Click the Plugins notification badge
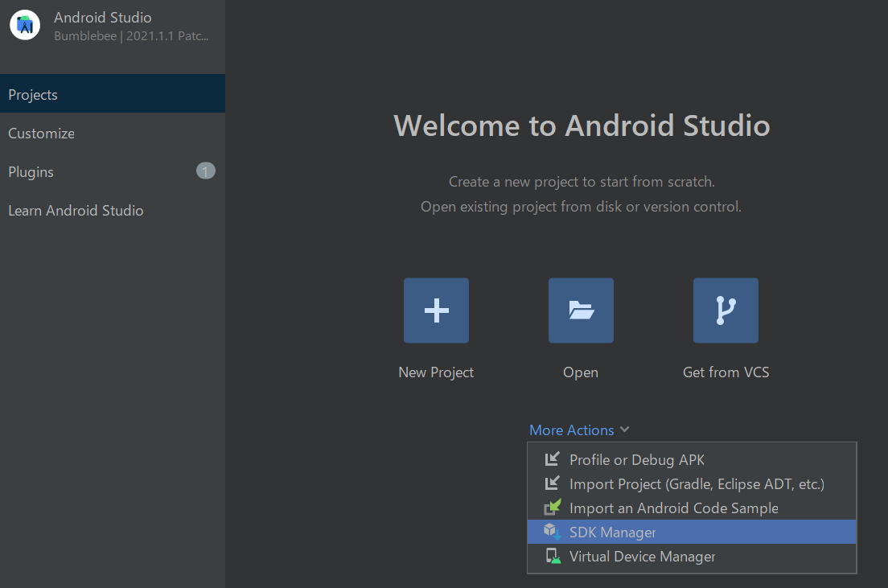Image resolution: width=888 pixels, height=588 pixels. pos(206,171)
